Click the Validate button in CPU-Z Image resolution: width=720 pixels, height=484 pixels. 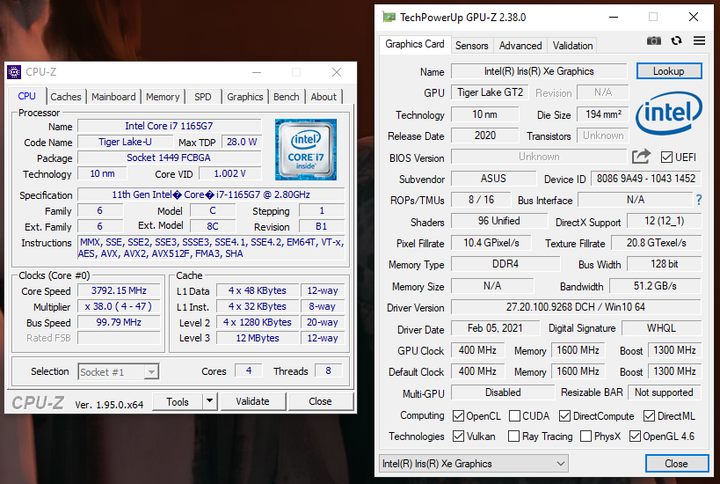click(x=253, y=401)
